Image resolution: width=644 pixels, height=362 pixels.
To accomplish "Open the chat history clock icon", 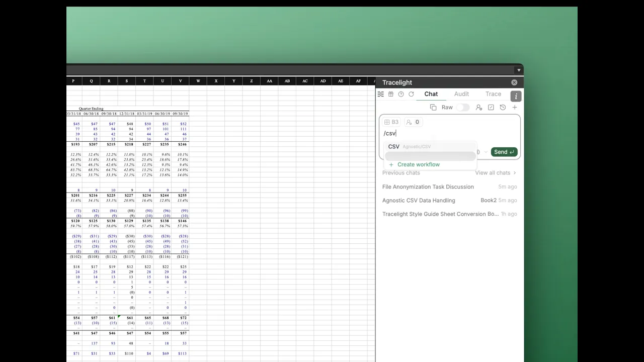I will [503, 107].
